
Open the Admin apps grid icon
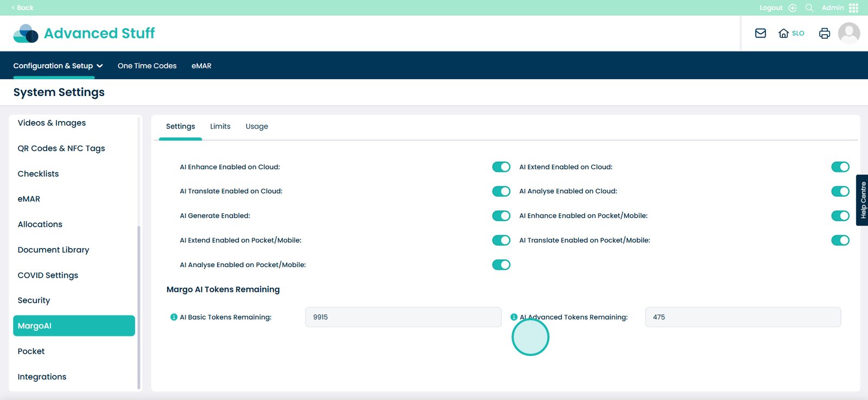[853, 8]
